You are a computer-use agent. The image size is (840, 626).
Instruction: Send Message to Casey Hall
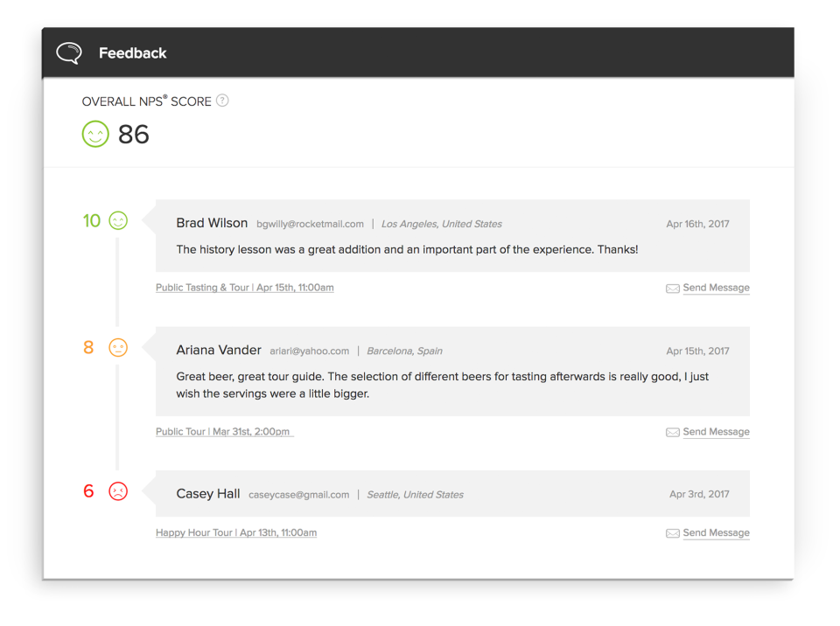click(716, 532)
